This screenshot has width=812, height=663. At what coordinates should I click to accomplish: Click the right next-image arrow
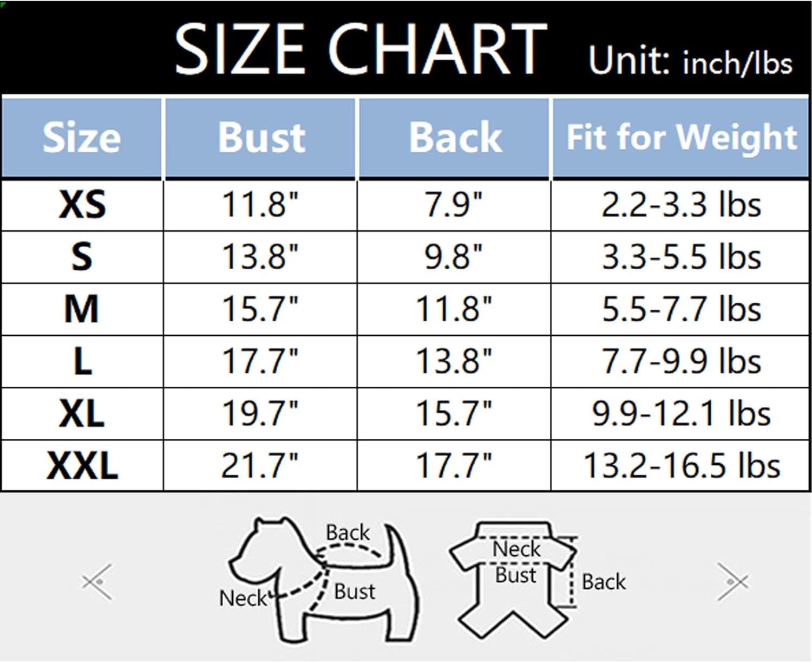point(732,582)
